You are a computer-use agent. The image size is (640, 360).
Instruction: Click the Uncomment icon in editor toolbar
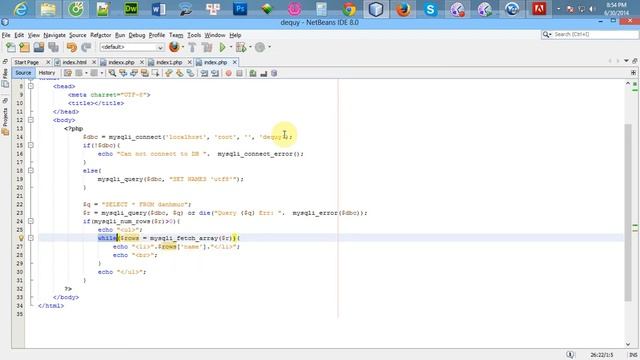coord(263,73)
